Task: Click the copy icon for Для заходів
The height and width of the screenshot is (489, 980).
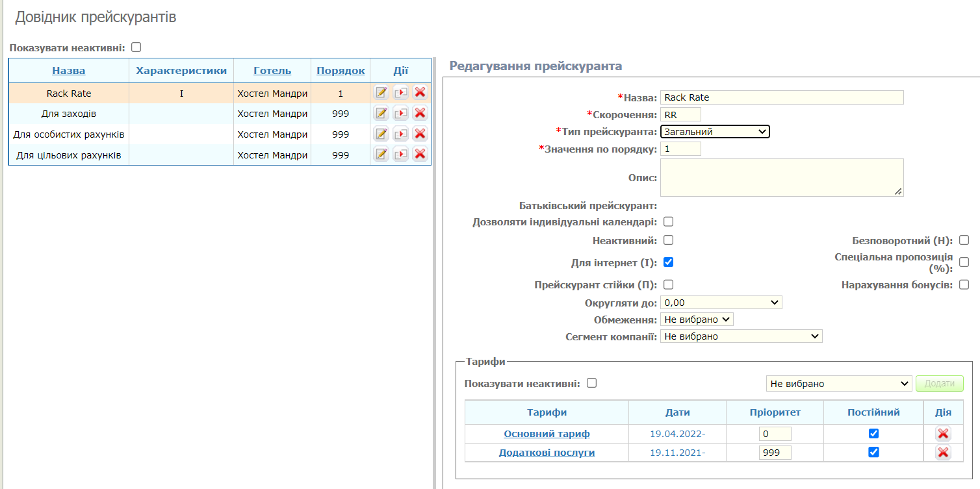Action: (x=400, y=114)
